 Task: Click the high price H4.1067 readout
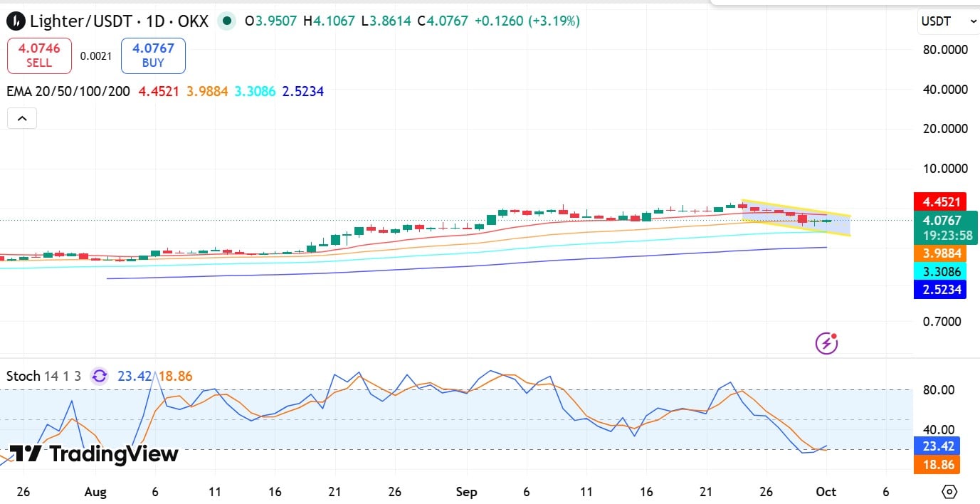click(329, 21)
